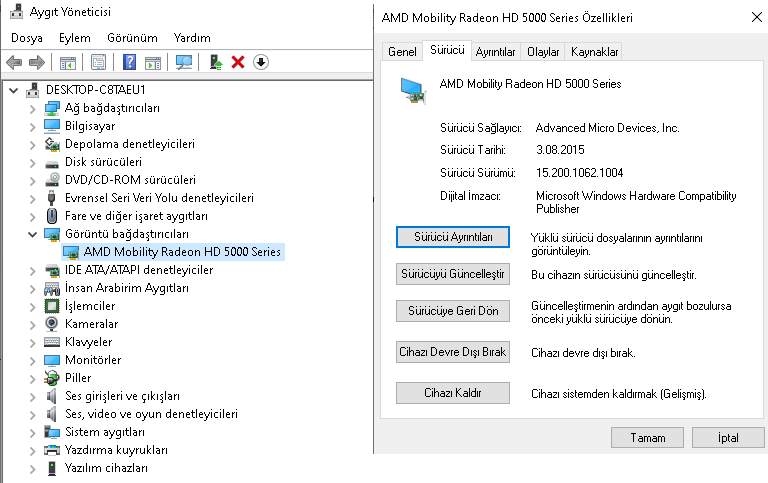
Task: Select the İşlemciler processor icon
Action: [52, 306]
